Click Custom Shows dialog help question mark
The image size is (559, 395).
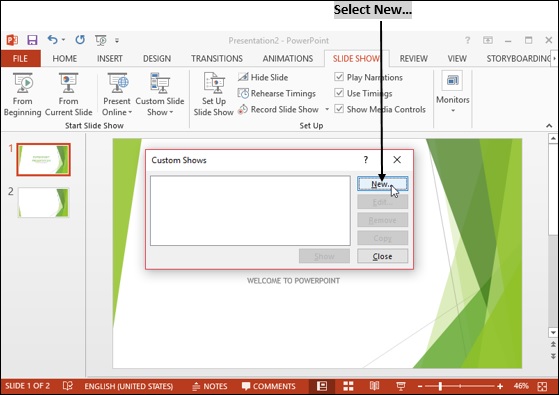(x=366, y=160)
